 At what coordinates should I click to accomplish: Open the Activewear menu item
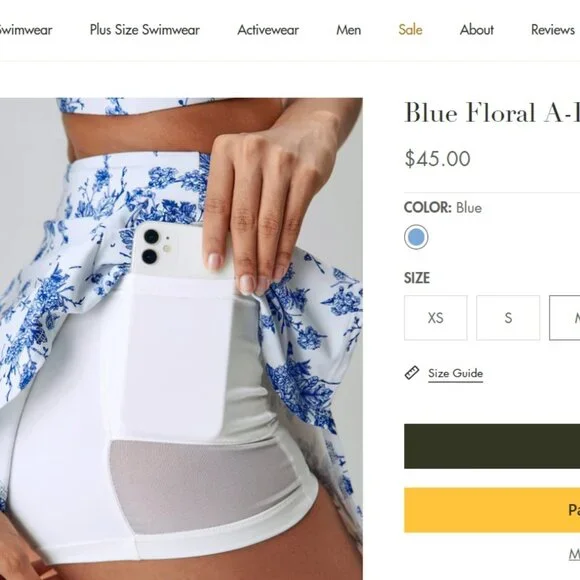(x=268, y=30)
